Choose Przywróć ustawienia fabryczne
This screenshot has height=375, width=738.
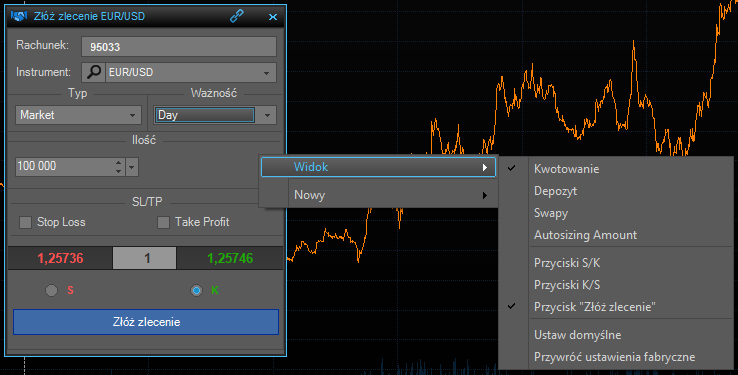pyautogui.click(x=616, y=357)
